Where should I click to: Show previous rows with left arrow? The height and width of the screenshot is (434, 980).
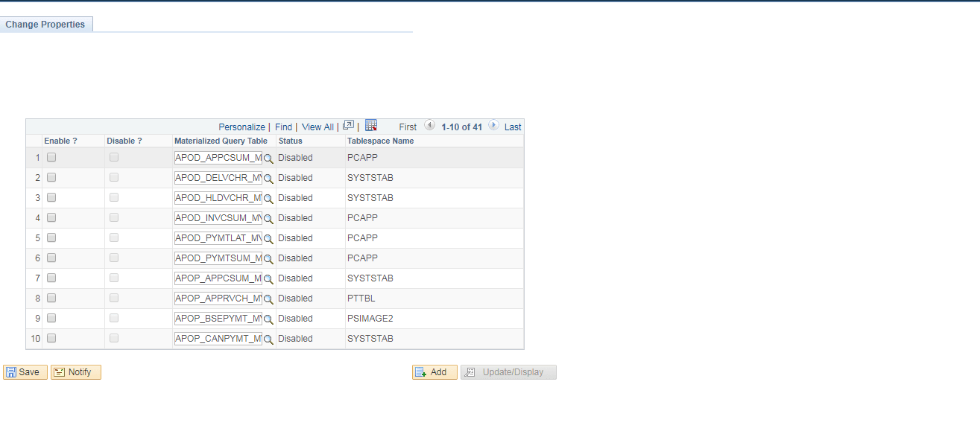(x=429, y=126)
